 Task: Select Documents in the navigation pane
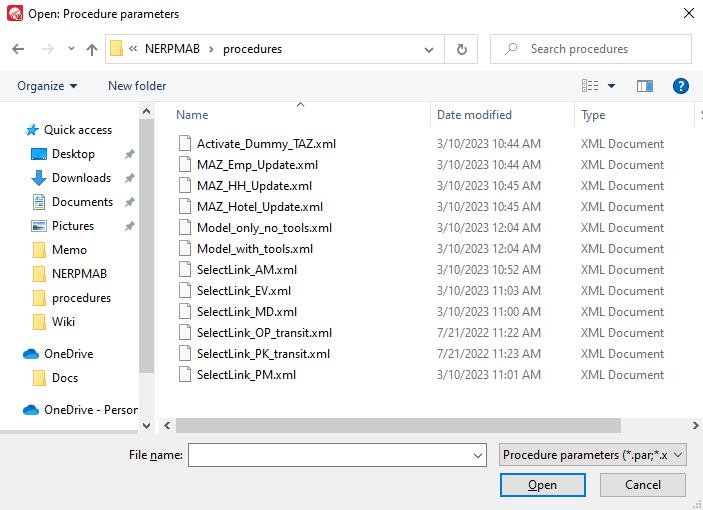pyautogui.click(x=72, y=202)
